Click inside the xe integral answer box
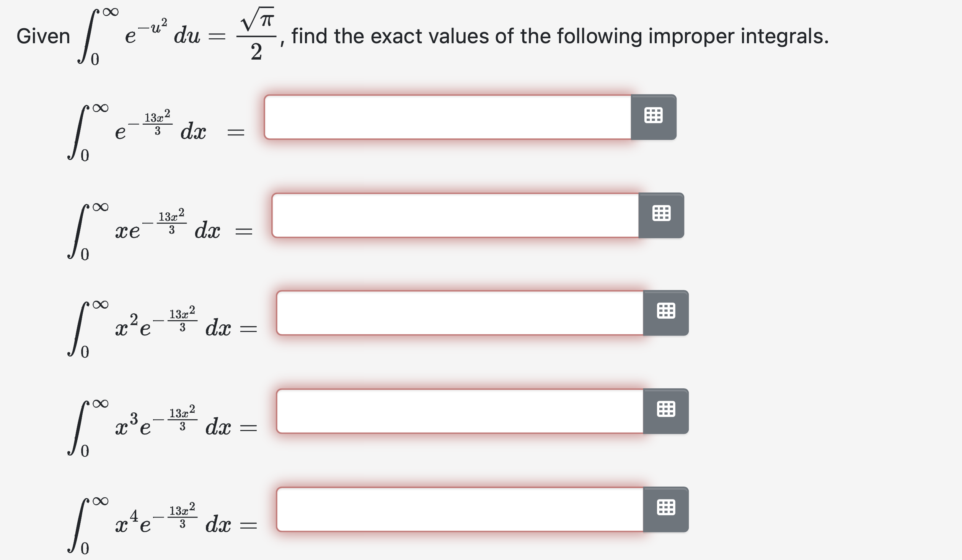This screenshot has height=560, width=962. 455,216
